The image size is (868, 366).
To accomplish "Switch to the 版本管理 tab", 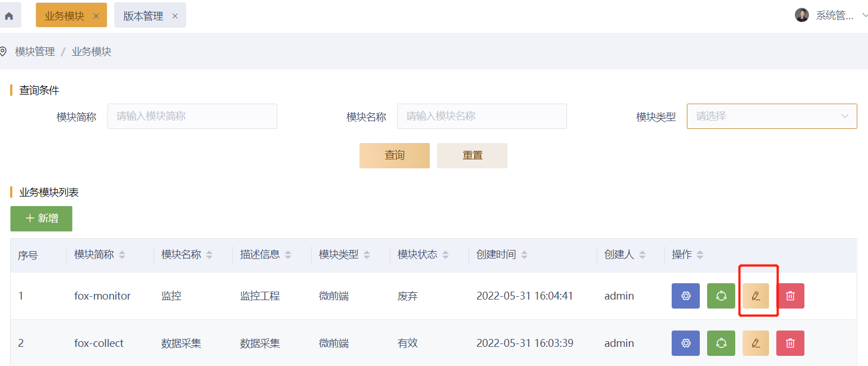I will click(143, 16).
